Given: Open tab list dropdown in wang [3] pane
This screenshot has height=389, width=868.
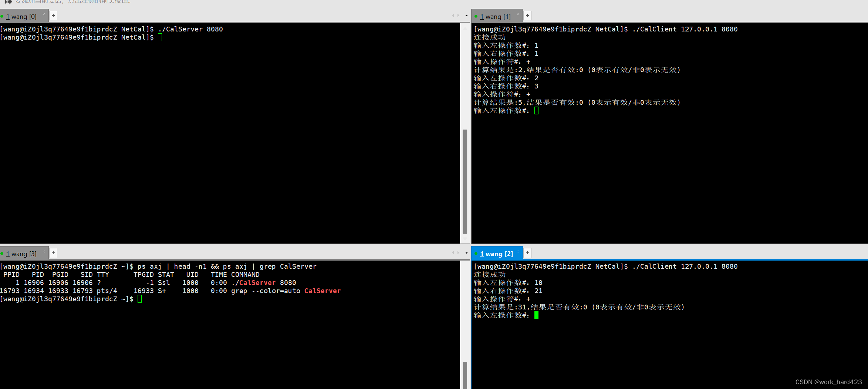Looking at the screenshot, I should [x=466, y=253].
